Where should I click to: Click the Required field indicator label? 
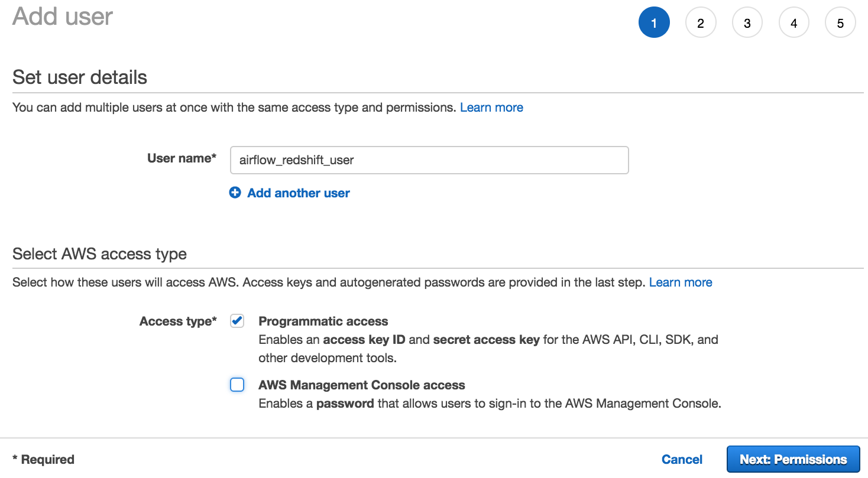tap(43, 459)
